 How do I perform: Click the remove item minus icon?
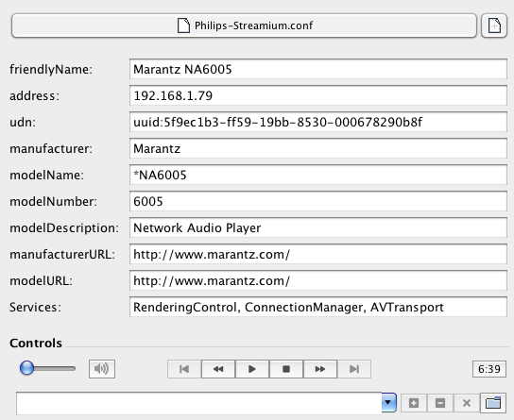(440, 403)
